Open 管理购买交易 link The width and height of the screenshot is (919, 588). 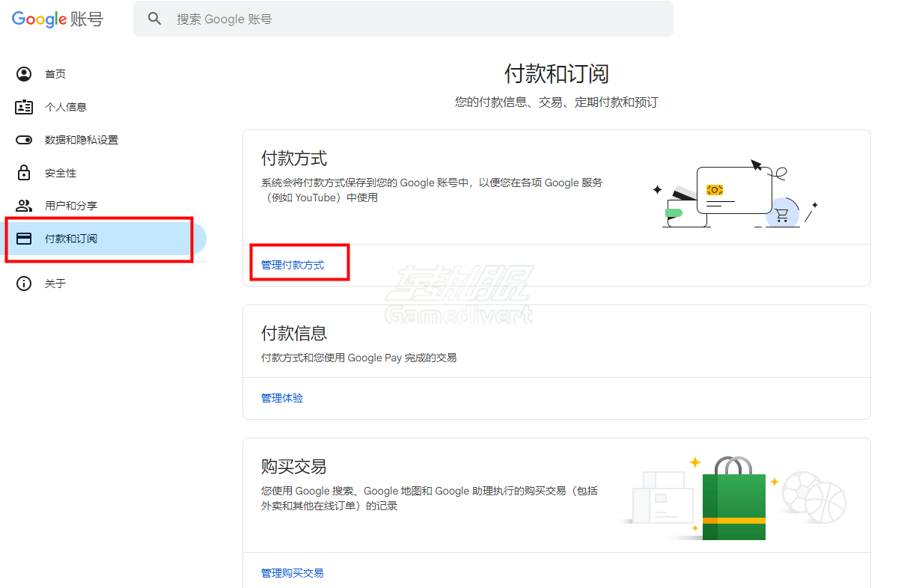click(x=293, y=573)
